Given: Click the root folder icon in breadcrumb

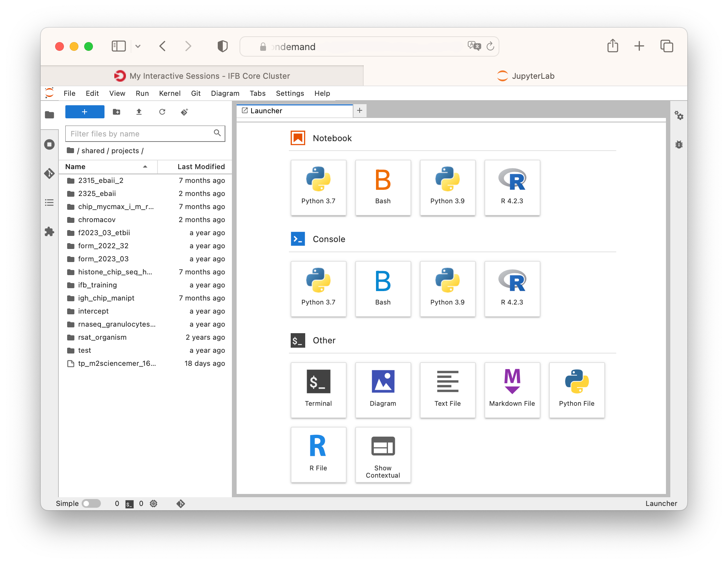Looking at the screenshot, I should [70, 150].
